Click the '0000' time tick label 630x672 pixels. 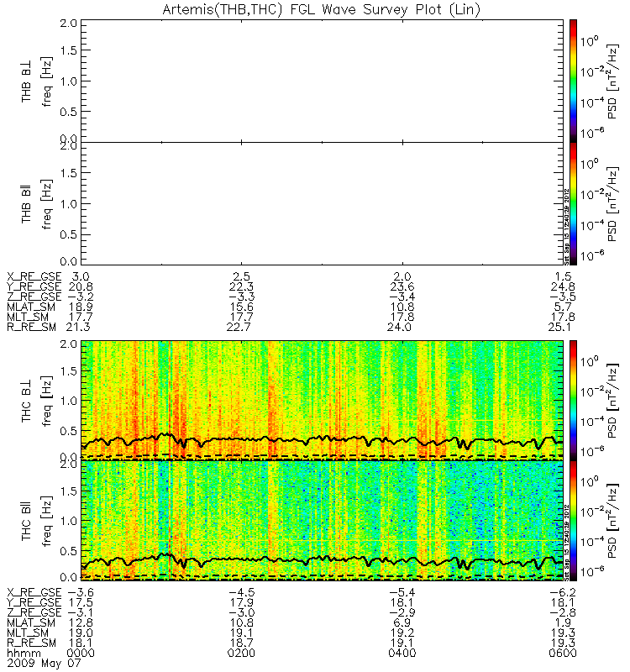[x=81, y=654]
